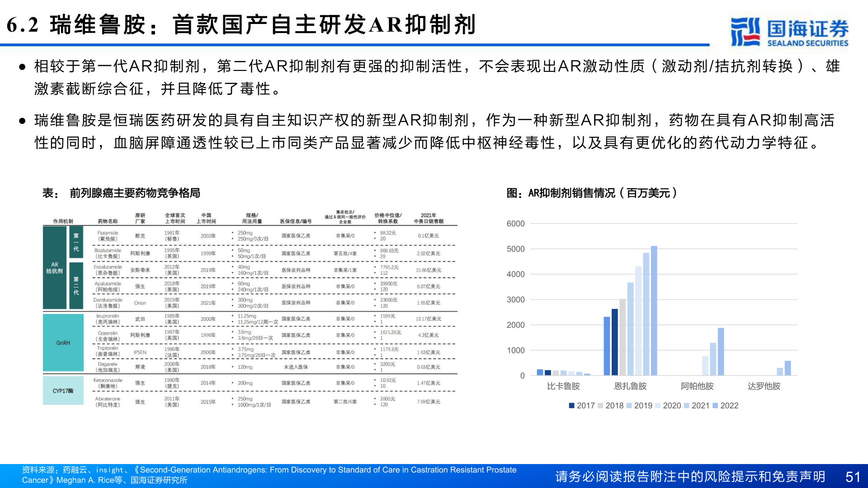Click the leuprorelin (亮丙瑞林) drug cell

coord(108,319)
